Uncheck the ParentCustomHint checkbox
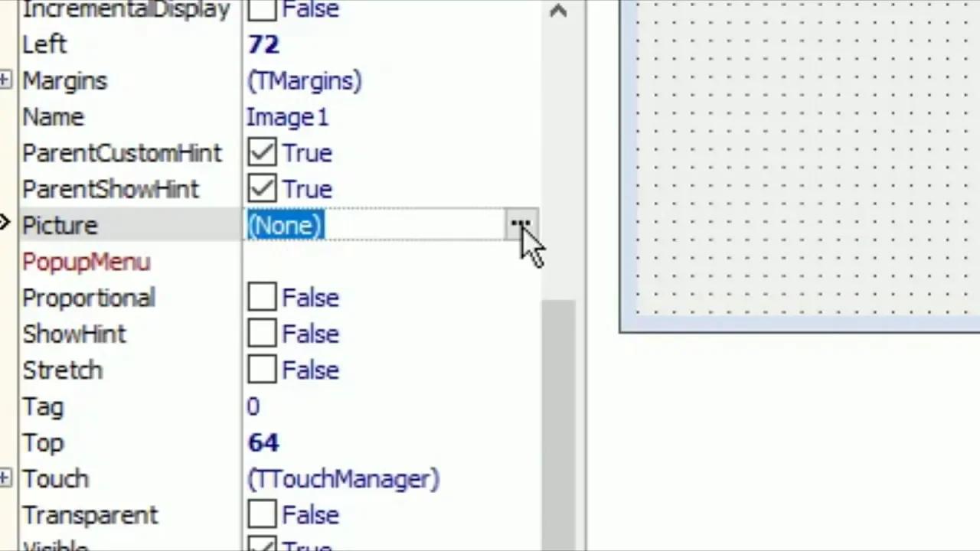Screen dimensions: 980x551 262,152
